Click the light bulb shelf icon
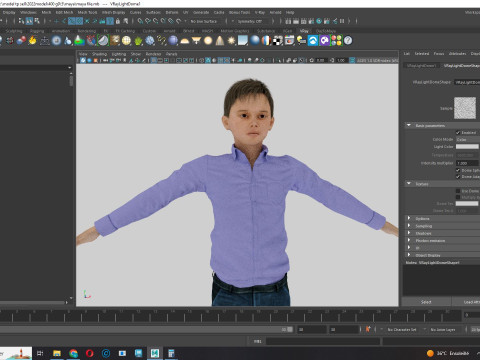The height and width of the screenshot is (360, 480). point(301,41)
